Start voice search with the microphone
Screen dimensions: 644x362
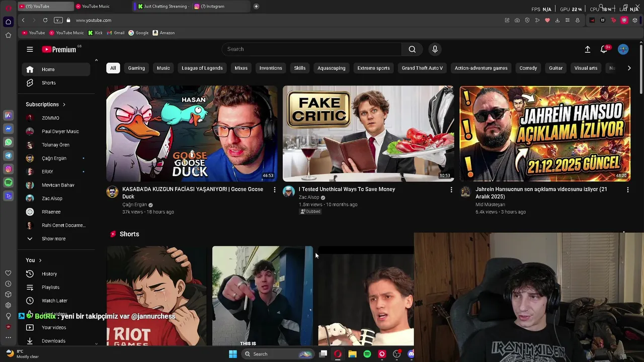[x=435, y=49]
